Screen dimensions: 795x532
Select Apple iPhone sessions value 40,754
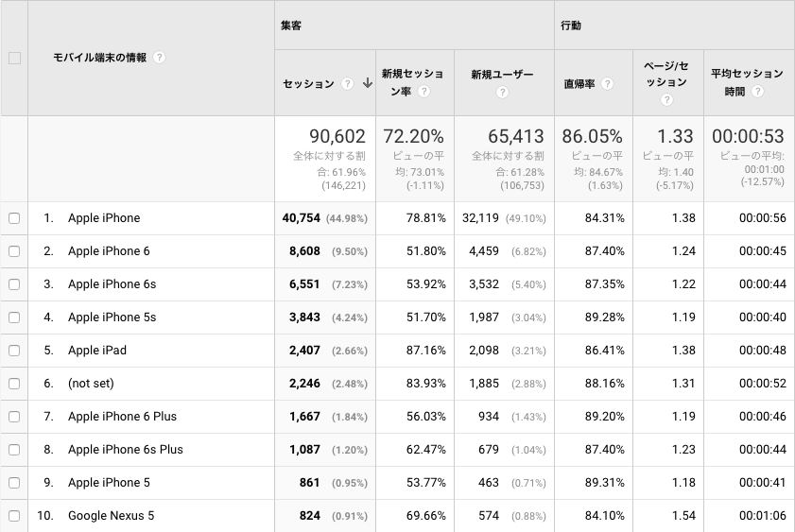click(302, 218)
